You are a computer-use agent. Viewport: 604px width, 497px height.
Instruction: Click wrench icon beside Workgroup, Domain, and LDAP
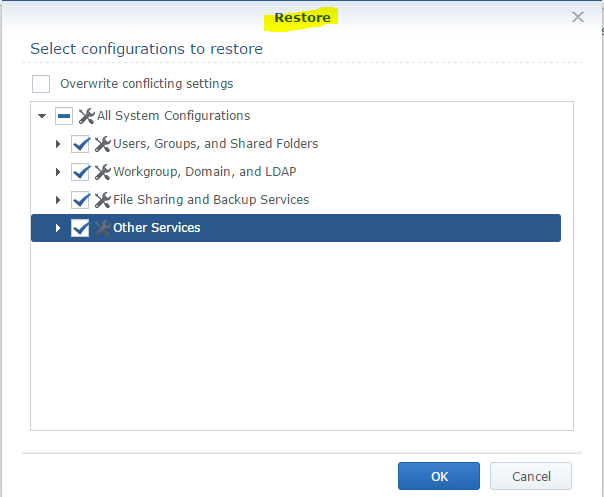coord(102,172)
